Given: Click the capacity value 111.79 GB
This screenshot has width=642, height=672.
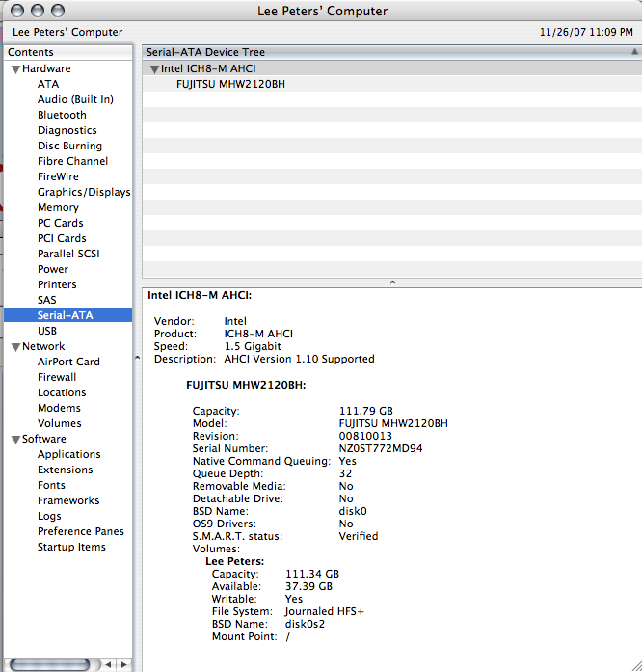Looking at the screenshot, I should click(x=366, y=411).
